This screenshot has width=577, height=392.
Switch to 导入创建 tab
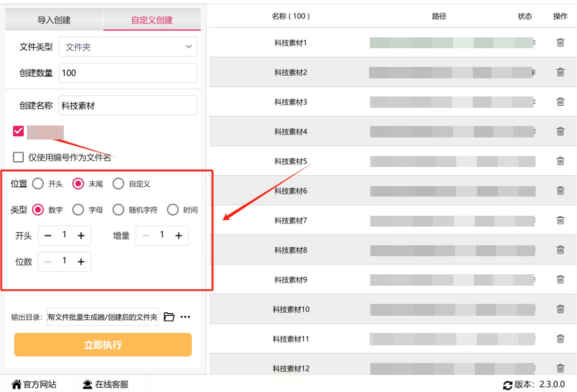(x=54, y=20)
